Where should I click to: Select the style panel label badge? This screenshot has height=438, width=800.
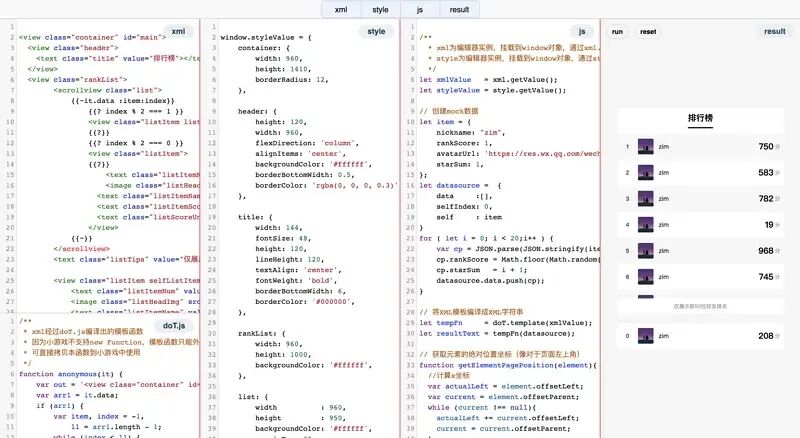tap(376, 31)
